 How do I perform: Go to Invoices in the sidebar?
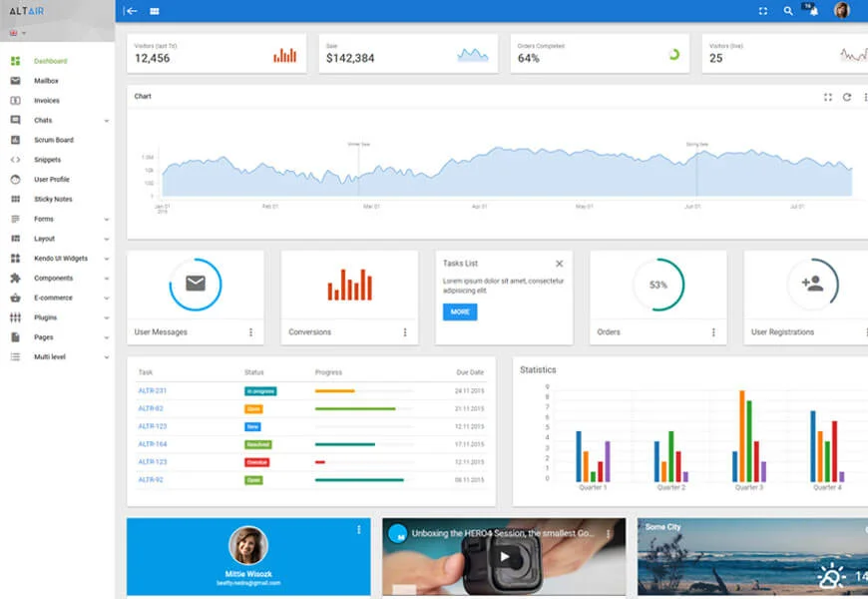point(47,101)
